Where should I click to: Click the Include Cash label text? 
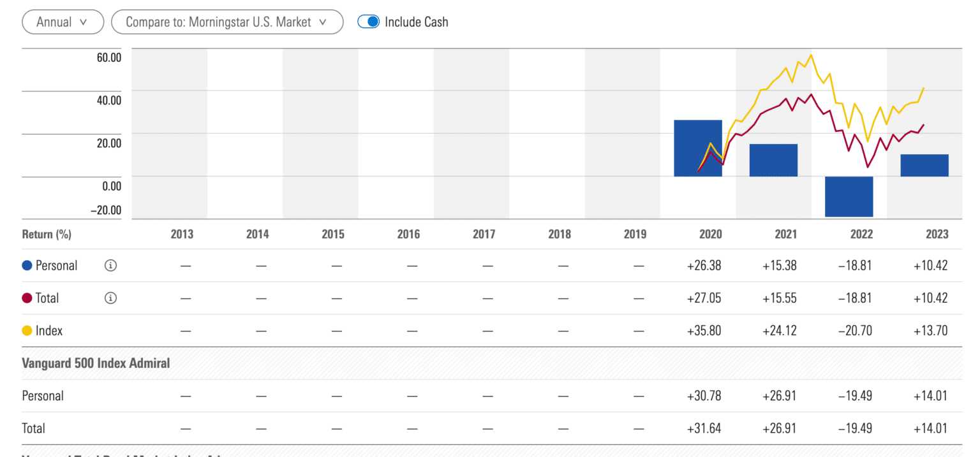pyautogui.click(x=417, y=22)
